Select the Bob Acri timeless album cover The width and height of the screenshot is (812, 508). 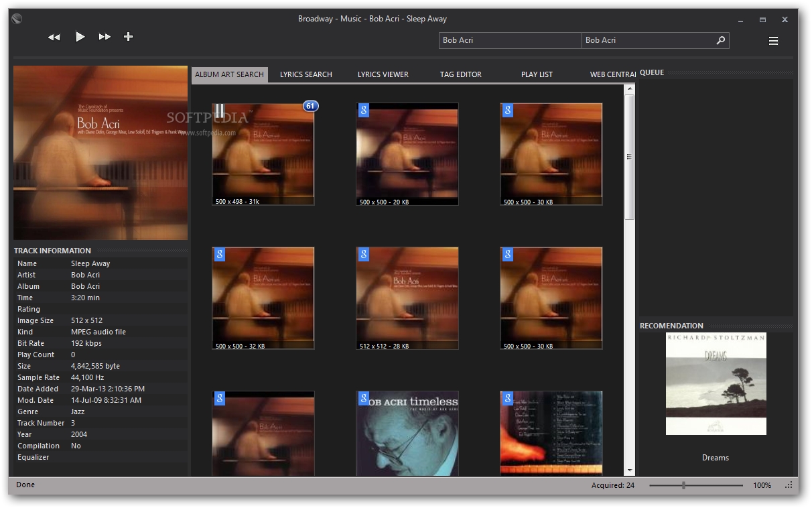tap(407, 434)
